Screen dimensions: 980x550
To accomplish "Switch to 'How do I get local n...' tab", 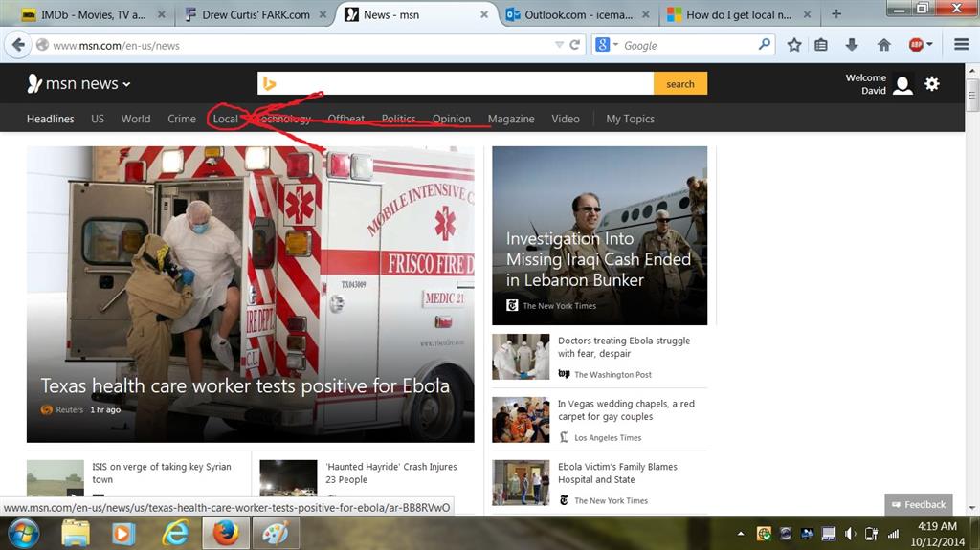I will [739, 14].
